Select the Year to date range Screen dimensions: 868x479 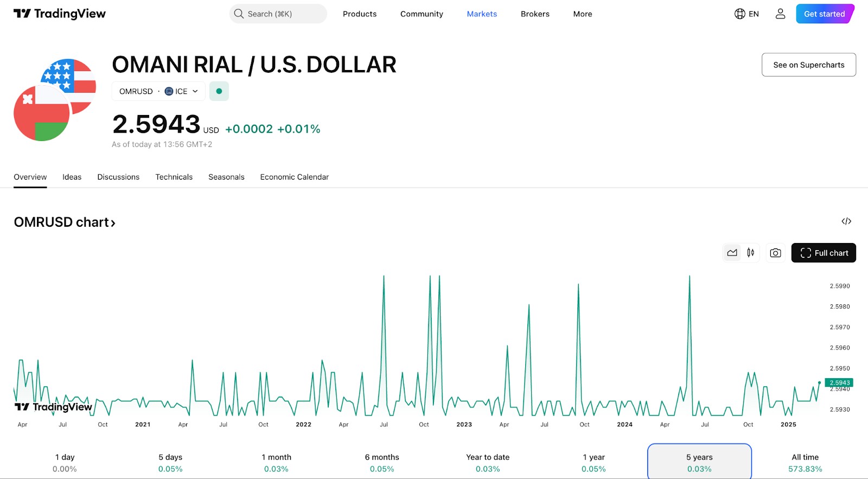(488, 463)
